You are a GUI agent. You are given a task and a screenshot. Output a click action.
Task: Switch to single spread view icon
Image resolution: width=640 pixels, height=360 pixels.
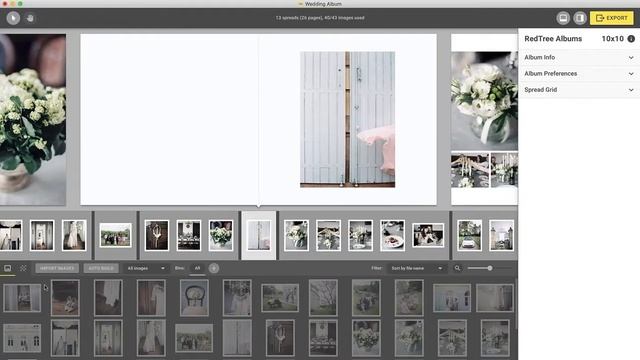tap(563, 18)
